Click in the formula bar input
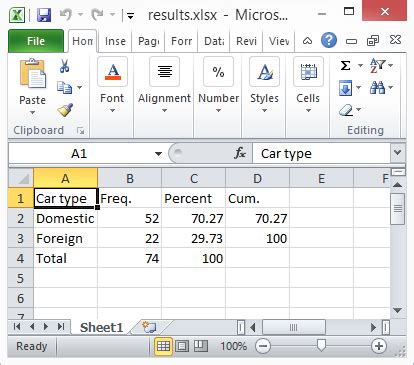The height and width of the screenshot is (365, 414). (321, 153)
